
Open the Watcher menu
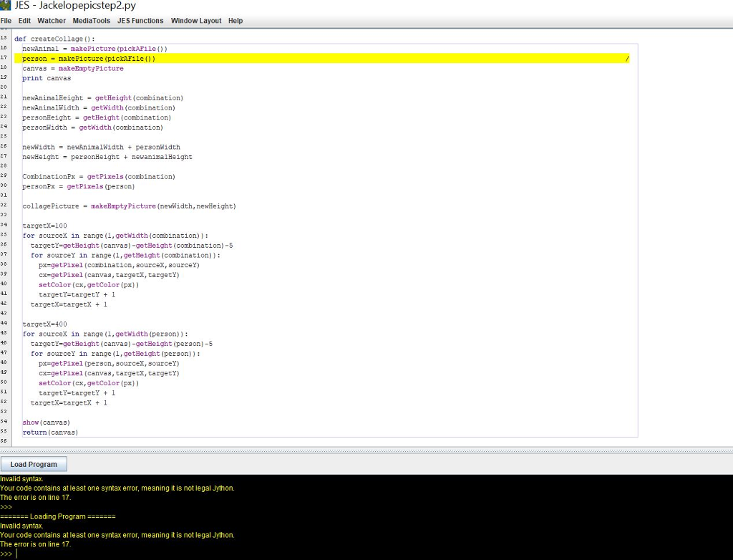pos(51,20)
